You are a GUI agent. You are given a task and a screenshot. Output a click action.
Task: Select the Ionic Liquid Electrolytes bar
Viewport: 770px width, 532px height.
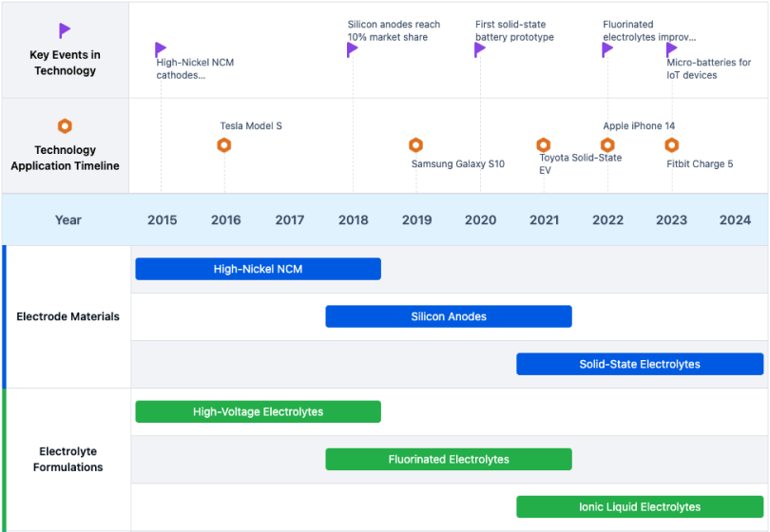[x=639, y=506]
